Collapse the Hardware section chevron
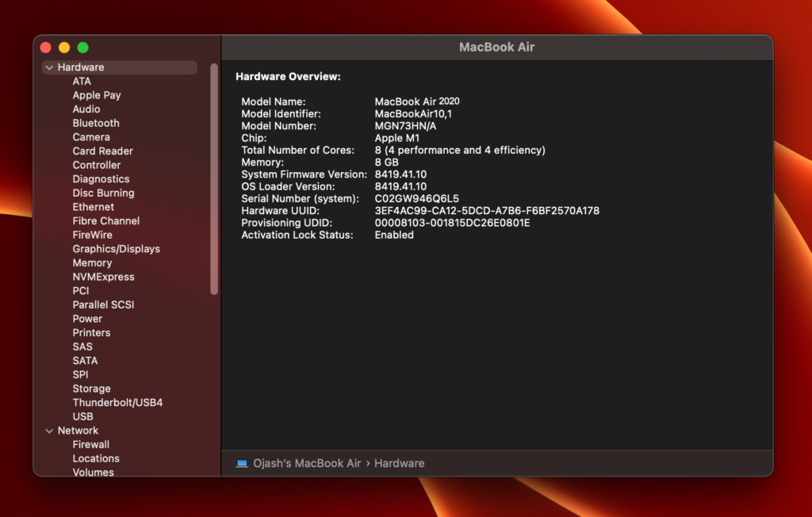This screenshot has width=812, height=517. 49,67
